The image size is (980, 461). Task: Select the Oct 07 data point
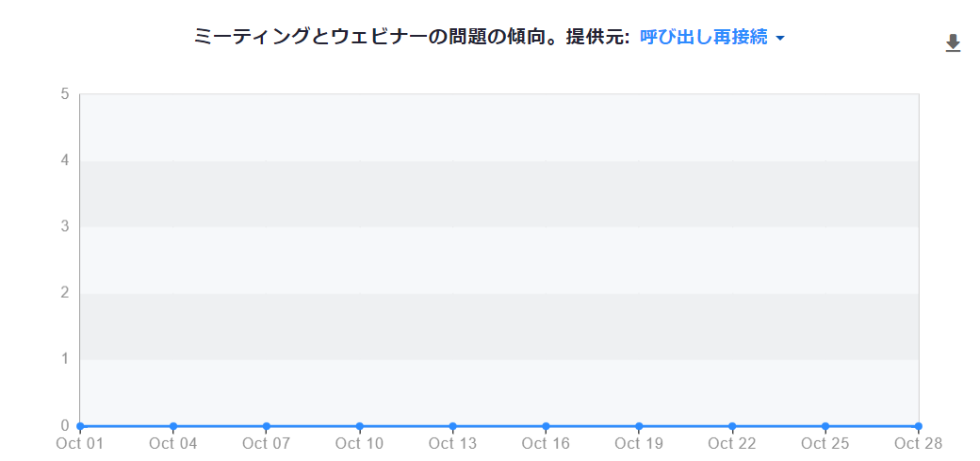pos(267,426)
